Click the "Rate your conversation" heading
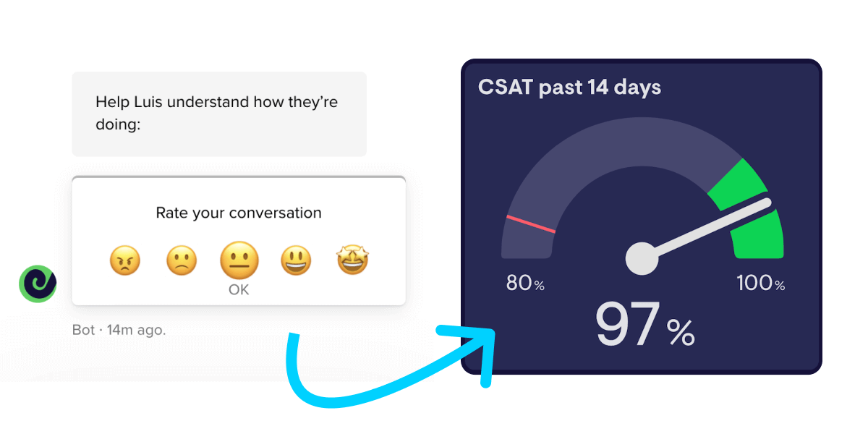This screenshot has height=434, width=868. coord(239,213)
